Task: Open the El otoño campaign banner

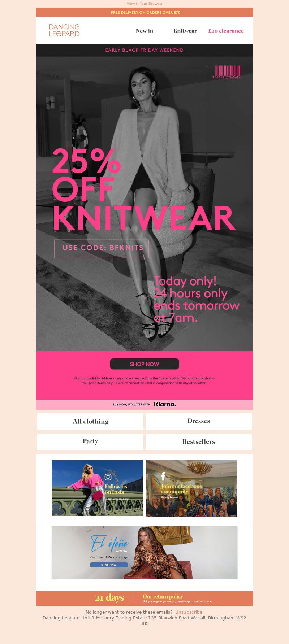Action: click(144, 553)
